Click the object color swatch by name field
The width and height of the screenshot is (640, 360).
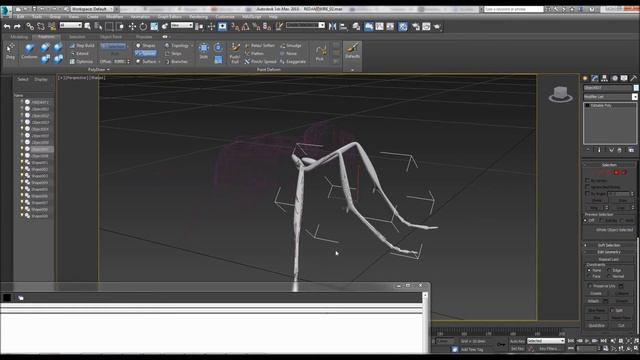point(636,88)
